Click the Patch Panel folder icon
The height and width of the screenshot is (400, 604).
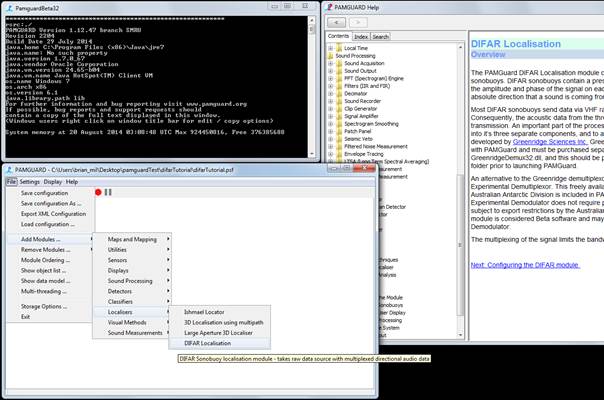339,131
